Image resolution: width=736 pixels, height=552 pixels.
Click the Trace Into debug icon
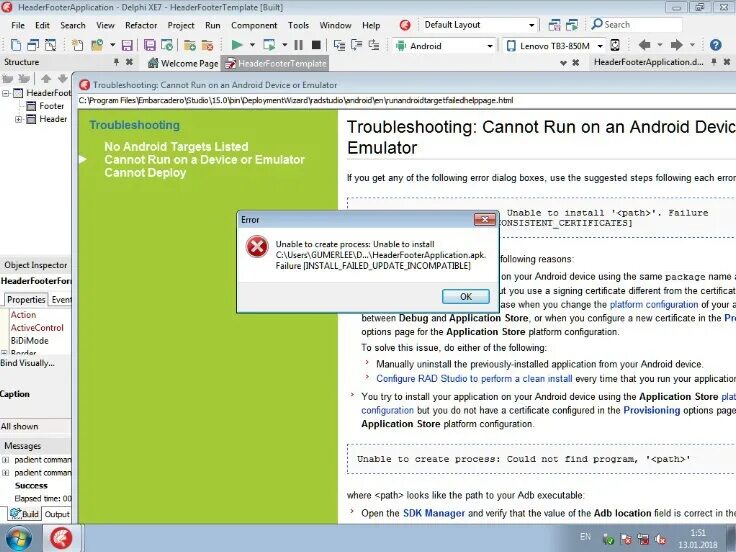coord(339,45)
